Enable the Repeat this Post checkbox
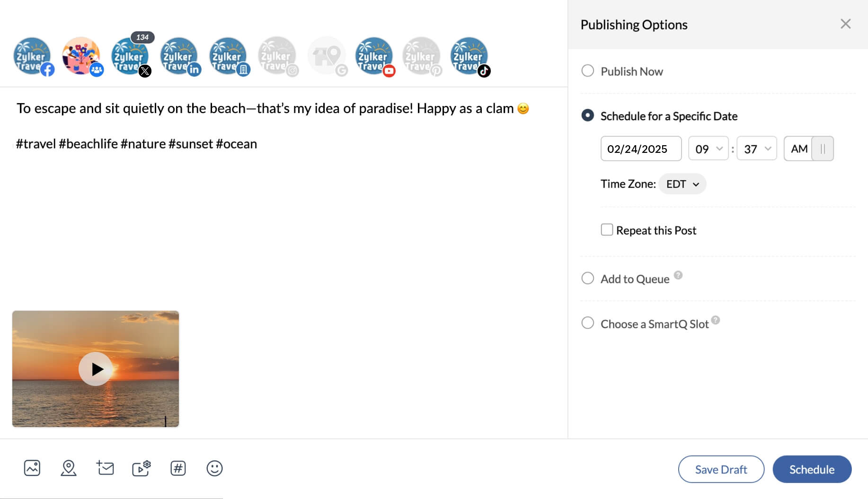 pyautogui.click(x=607, y=230)
